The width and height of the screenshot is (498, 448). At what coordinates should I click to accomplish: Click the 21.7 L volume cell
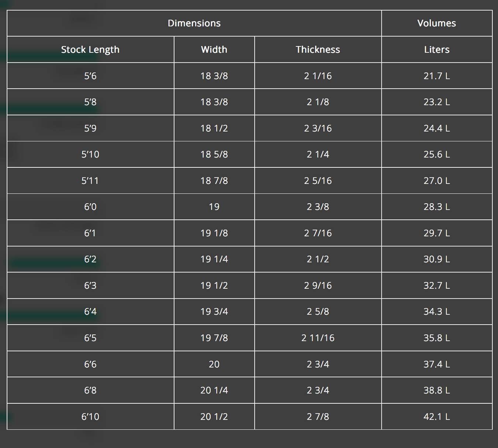pos(437,76)
